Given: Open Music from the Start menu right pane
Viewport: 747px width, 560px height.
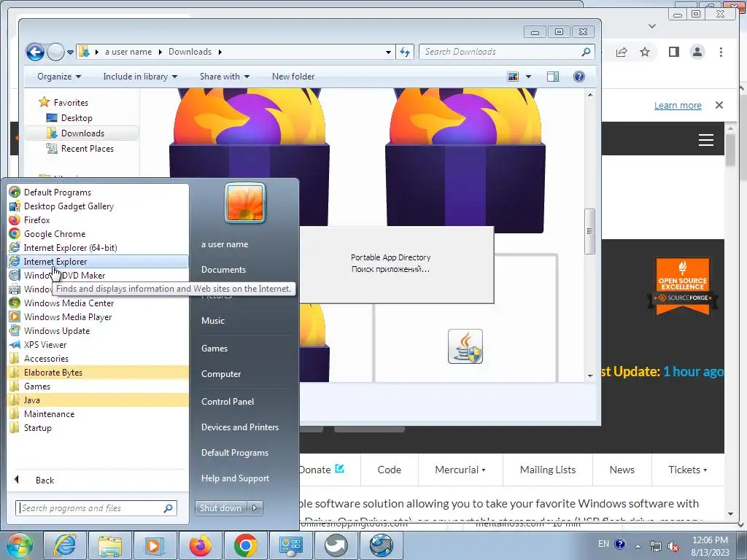Looking at the screenshot, I should tap(213, 321).
